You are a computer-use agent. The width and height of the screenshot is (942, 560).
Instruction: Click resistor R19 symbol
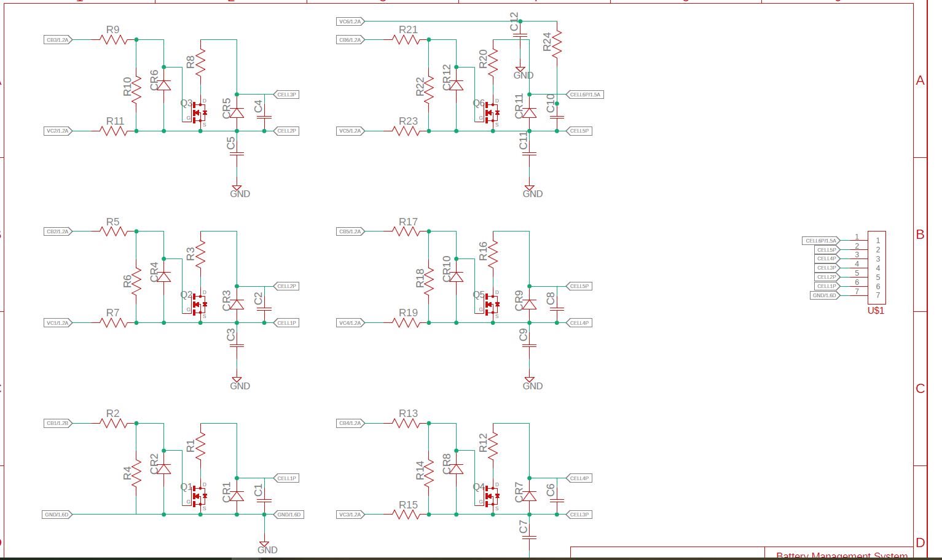click(x=406, y=322)
